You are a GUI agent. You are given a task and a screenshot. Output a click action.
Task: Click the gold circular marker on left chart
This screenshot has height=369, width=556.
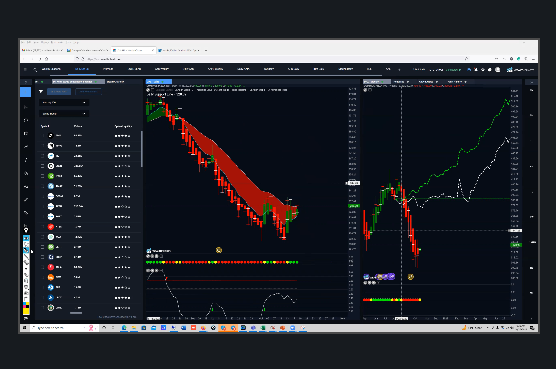[x=219, y=250]
